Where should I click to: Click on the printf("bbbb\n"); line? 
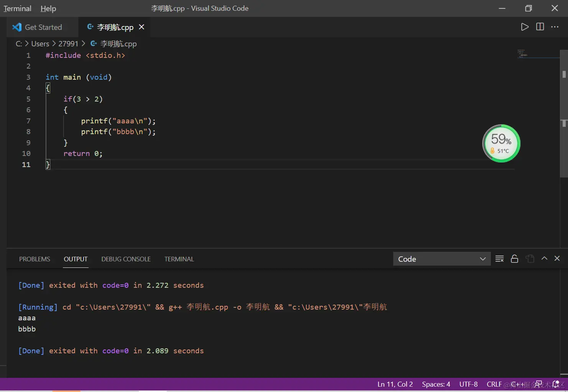118,131
